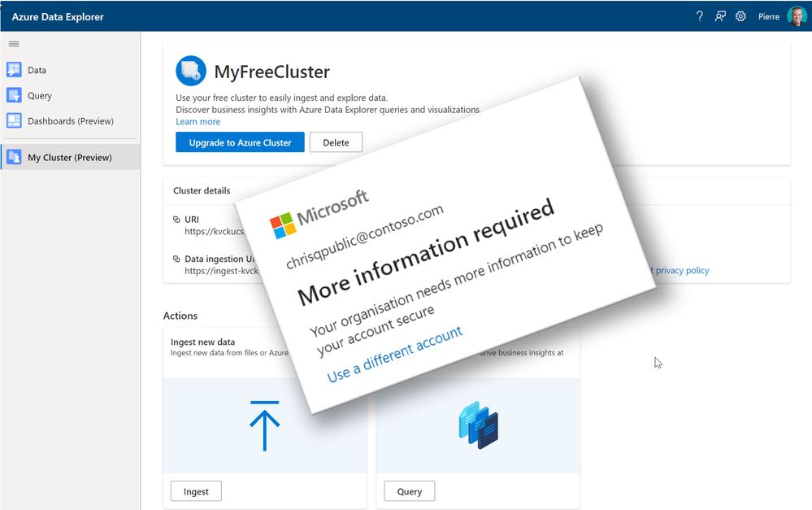
Task: Click chrisqpublic@contoso.com email text
Action: click(x=365, y=237)
